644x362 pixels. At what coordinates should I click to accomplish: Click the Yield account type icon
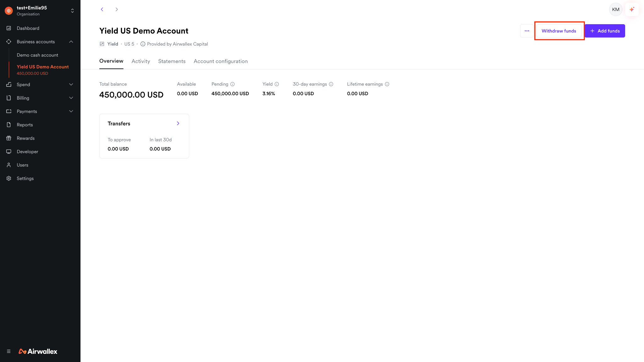coord(102,44)
